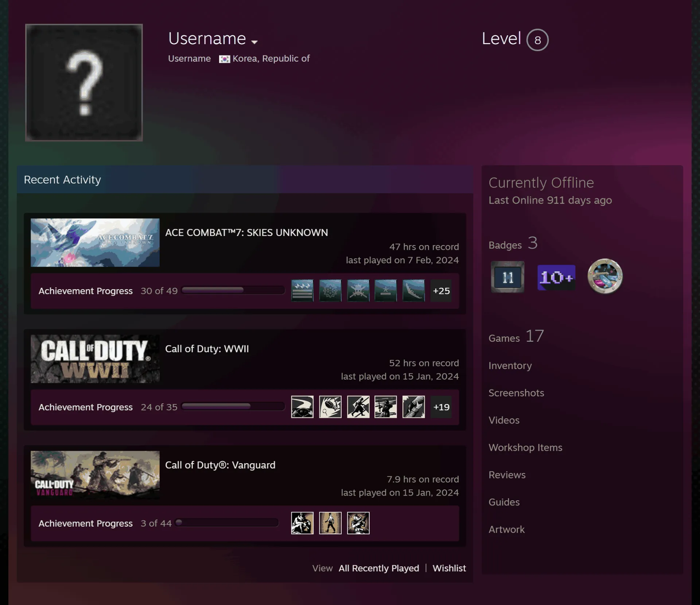This screenshot has width=700, height=605.
Task: Click Ace Combat first achievement with stripes icon
Action: click(302, 291)
